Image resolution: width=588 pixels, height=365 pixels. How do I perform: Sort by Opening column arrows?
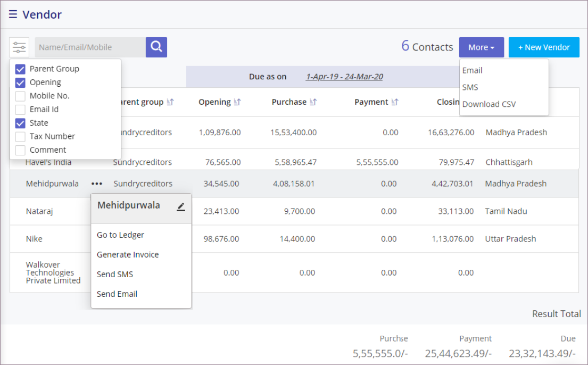click(x=237, y=102)
